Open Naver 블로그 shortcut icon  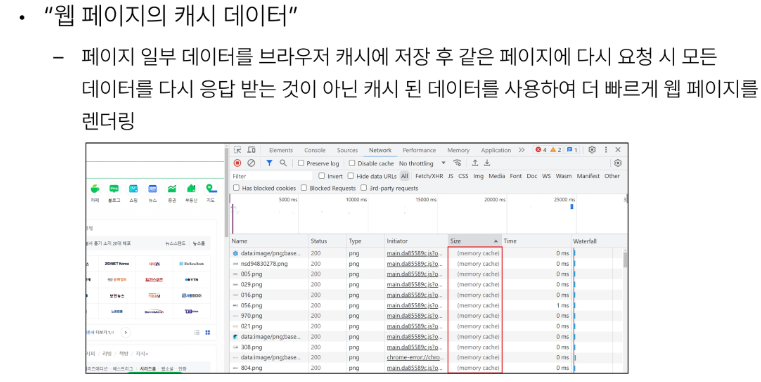point(114,189)
